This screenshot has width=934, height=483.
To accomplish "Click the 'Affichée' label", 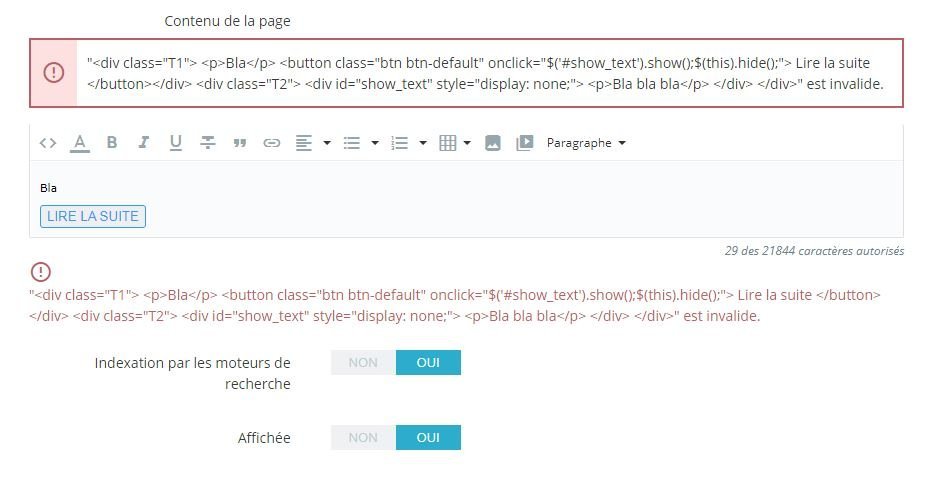I will (x=264, y=438).
